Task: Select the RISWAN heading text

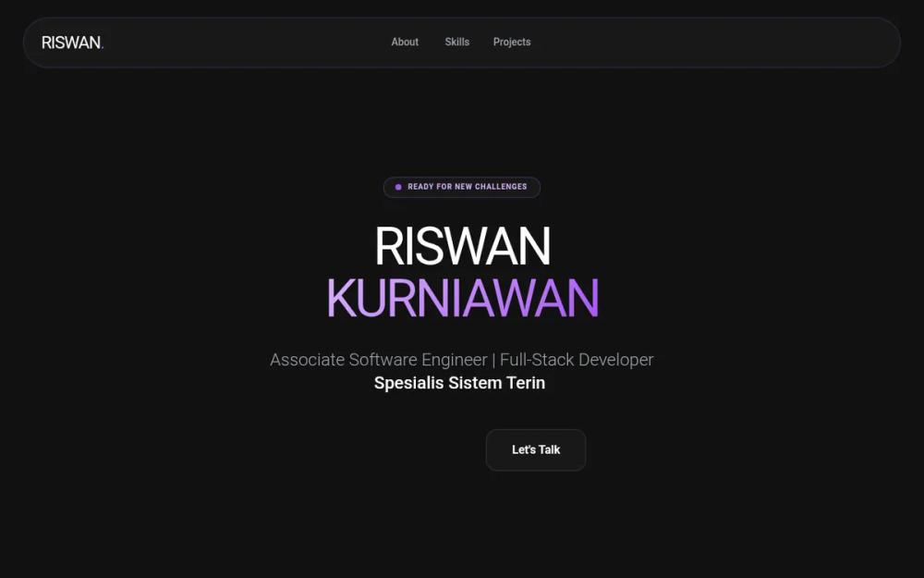Action: point(462,246)
